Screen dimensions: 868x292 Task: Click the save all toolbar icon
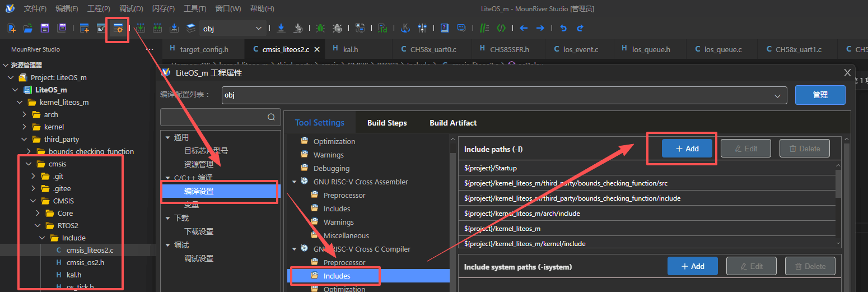(62, 28)
